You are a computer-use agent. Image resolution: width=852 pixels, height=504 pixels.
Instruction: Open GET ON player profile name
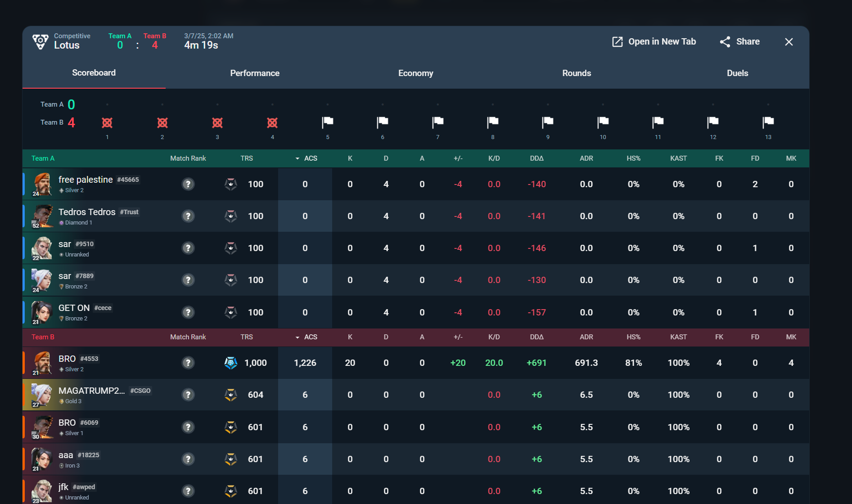click(x=74, y=308)
